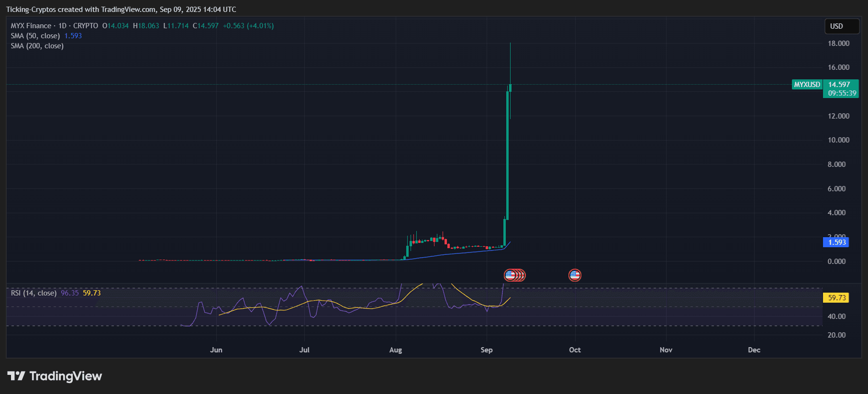Screen dimensions: 868x394
Task: Click the 16.000 price scale label
Action: 838,67
